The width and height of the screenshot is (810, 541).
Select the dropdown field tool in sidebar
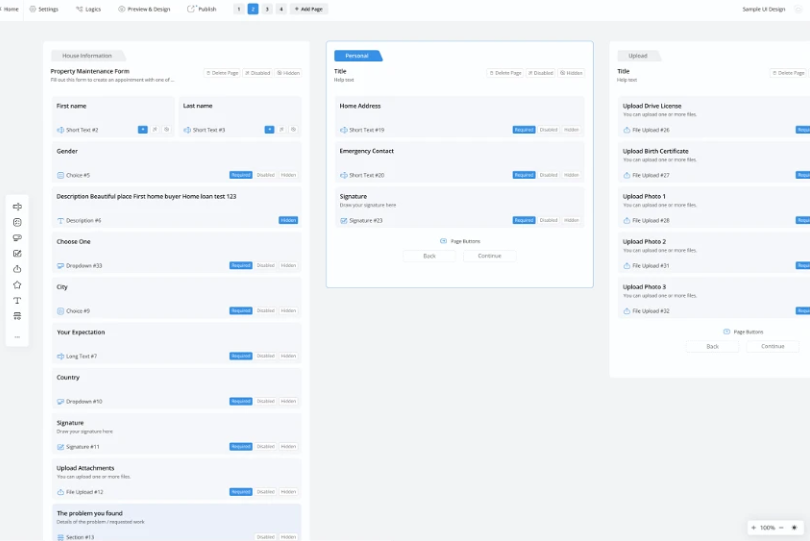(x=17, y=238)
